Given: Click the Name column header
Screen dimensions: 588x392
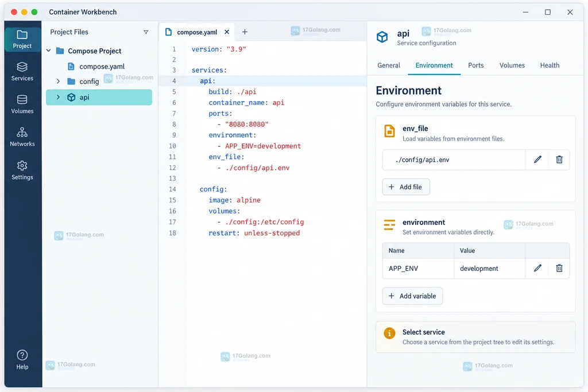Looking at the screenshot, I should tap(418, 251).
